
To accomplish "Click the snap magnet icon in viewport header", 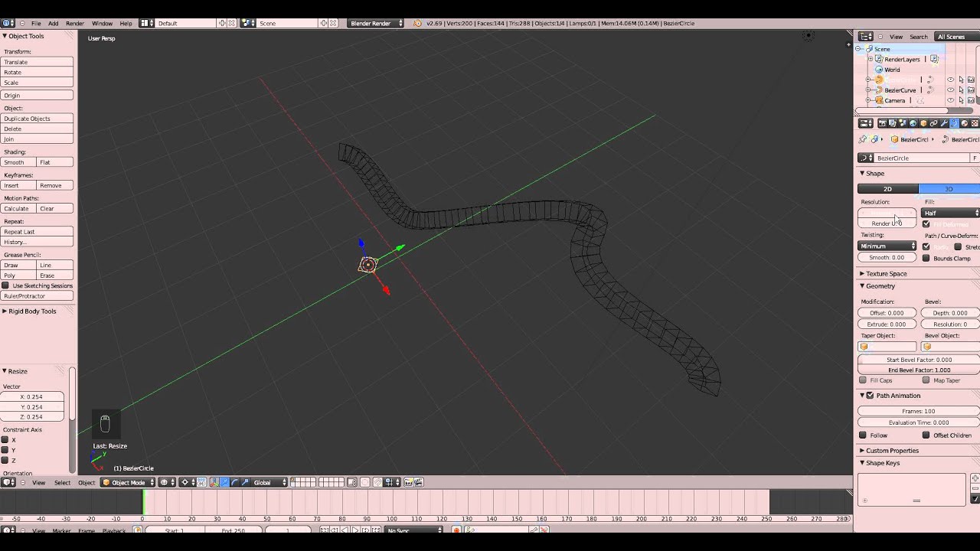I will [377, 482].
